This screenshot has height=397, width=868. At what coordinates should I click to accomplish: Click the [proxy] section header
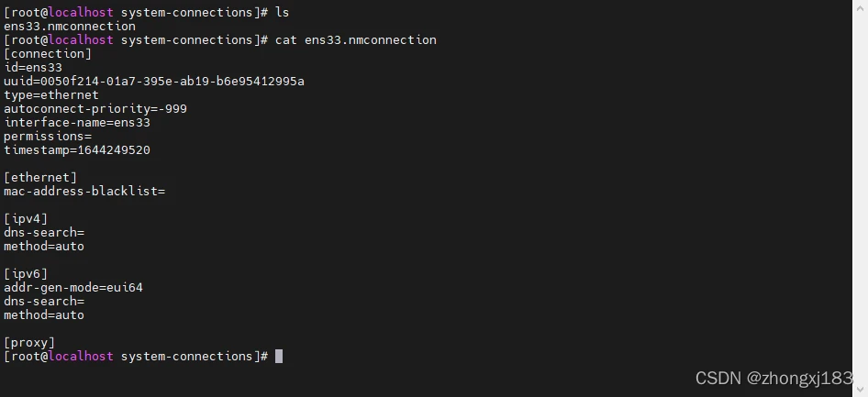[x=29, y=342]
